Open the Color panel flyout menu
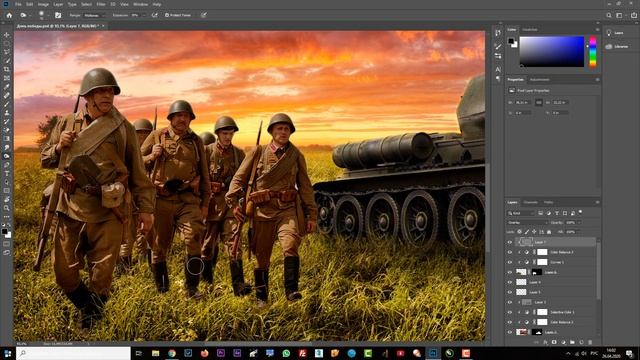640x360 pixels. click(598, 30)
